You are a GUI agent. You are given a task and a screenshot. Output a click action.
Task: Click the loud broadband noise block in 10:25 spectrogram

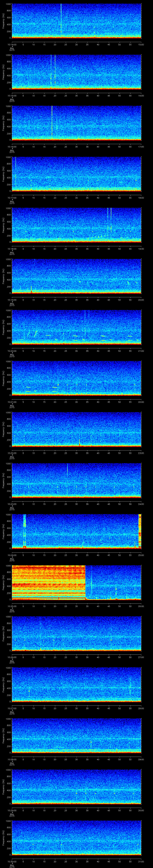(x=48, y=582)
